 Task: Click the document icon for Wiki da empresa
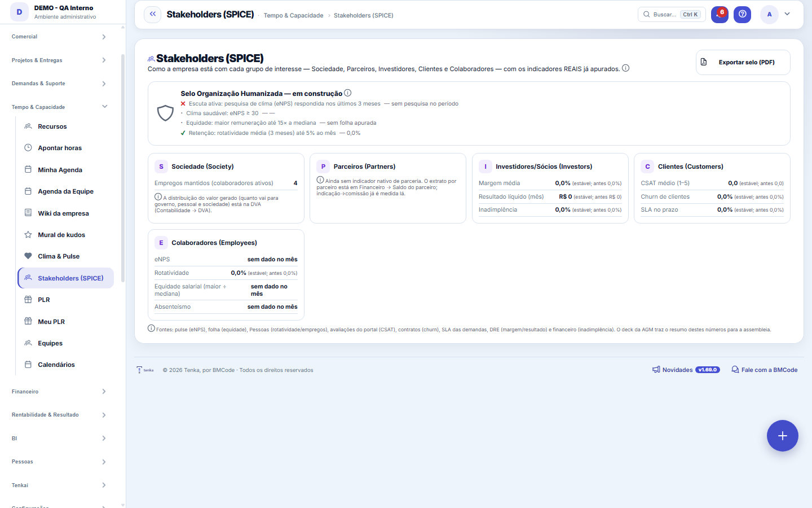pyautogui.click(x=28, y=213)
